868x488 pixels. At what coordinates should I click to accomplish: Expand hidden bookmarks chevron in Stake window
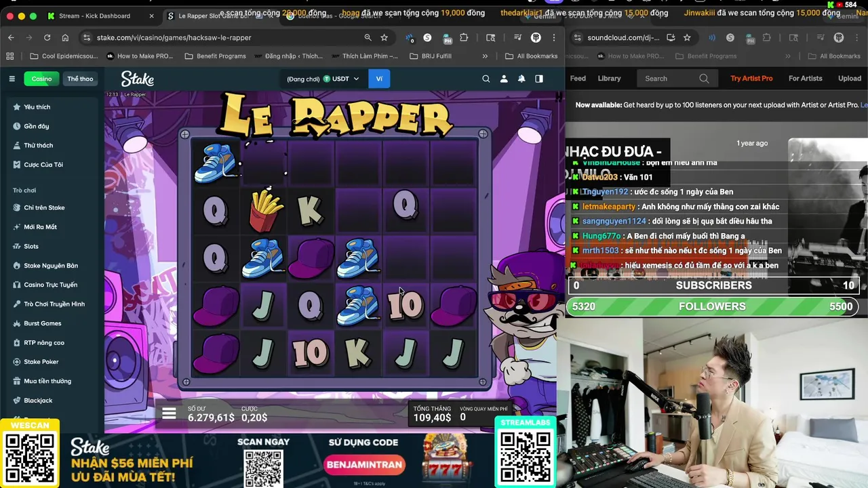(485, 56)
